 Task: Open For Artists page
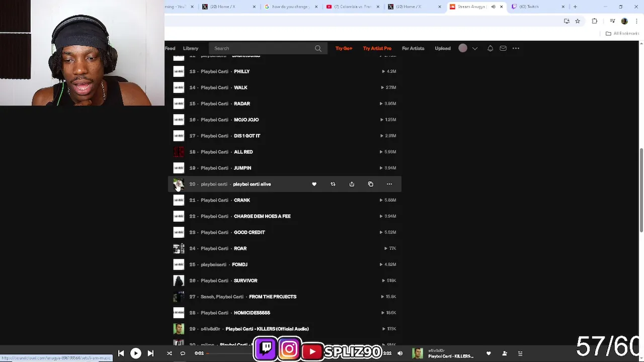pyautogui.click(x=413, y=48)
